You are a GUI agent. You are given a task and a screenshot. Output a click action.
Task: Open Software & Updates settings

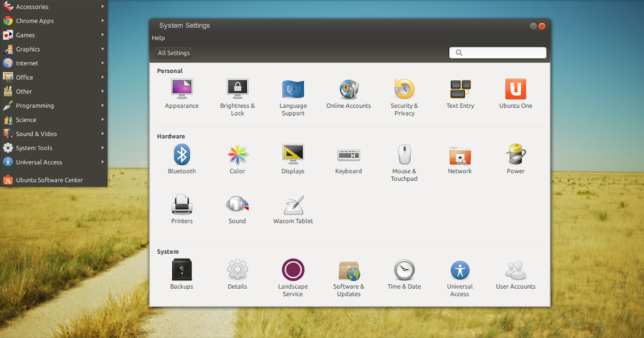pyautogui.click(x=349, y=278)
